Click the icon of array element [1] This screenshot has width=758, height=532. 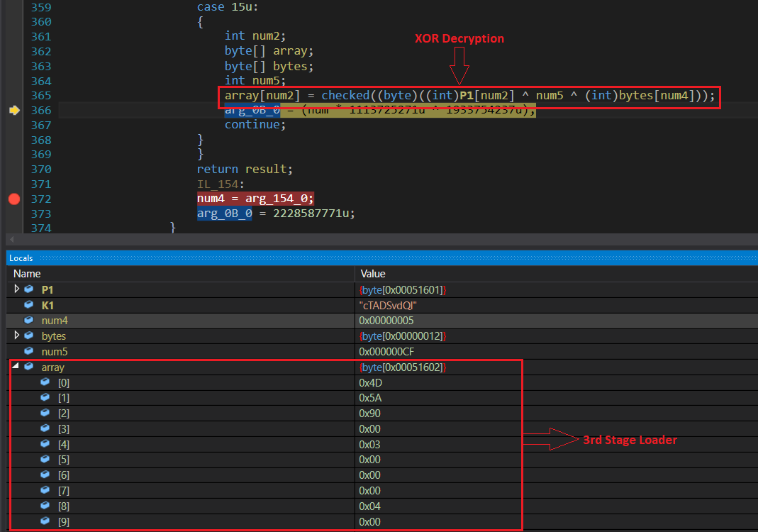45,397
